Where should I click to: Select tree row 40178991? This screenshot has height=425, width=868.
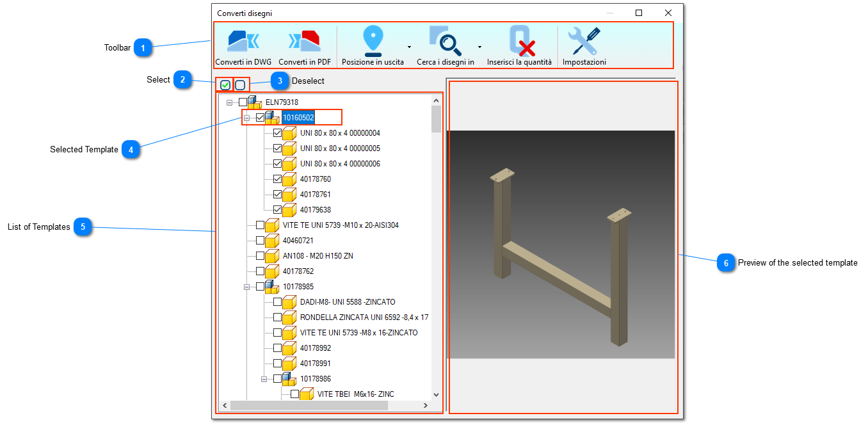point(316,364)
